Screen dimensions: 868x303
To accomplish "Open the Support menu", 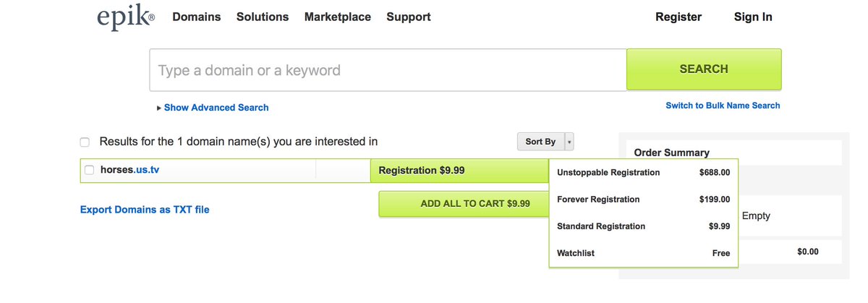I will [x=408, y=17].
